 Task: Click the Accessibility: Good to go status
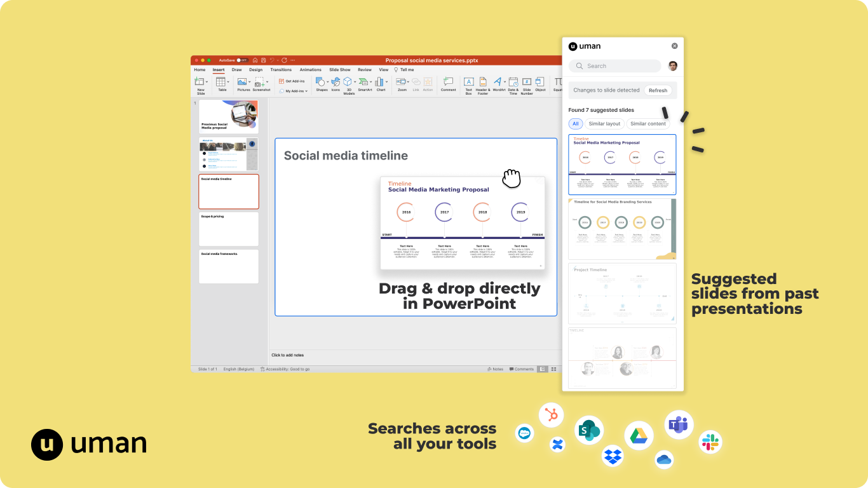285,369
